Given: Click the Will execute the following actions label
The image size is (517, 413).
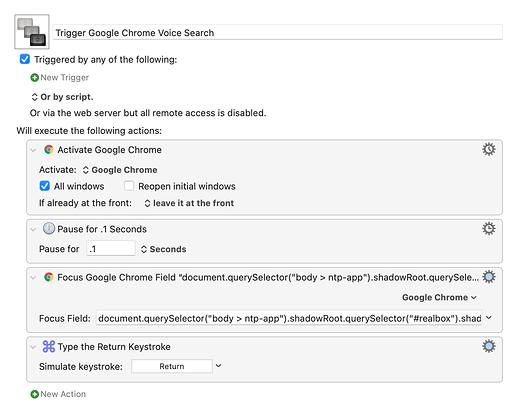Looking at the screenshot, I should (89, 131).
